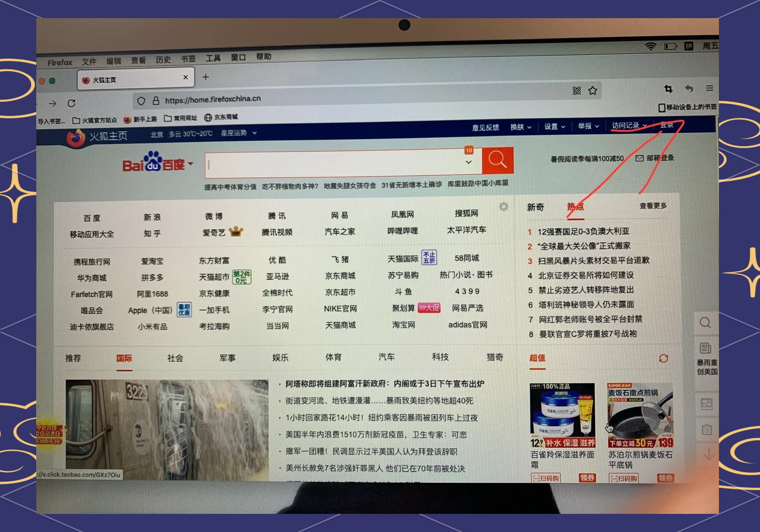Viewport: 760px width, 532px height.
Task: Open the search engine switcher next to Baidu logo
Action: (191, 164)
